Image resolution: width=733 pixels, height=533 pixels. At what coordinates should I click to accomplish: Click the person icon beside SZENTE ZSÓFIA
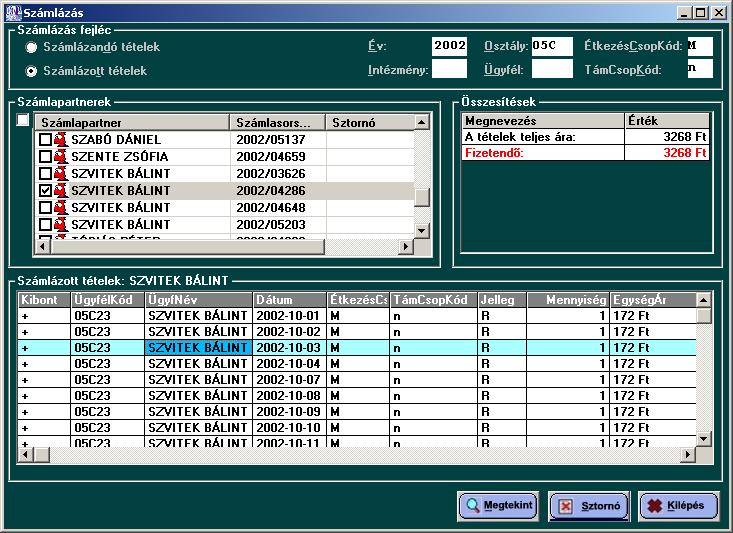(x=61, y=157)
